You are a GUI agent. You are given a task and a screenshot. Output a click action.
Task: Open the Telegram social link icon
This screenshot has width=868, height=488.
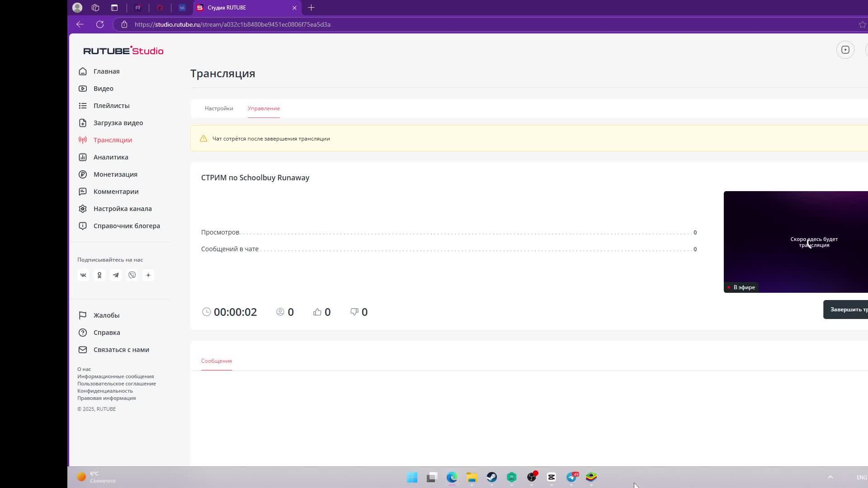116,275
